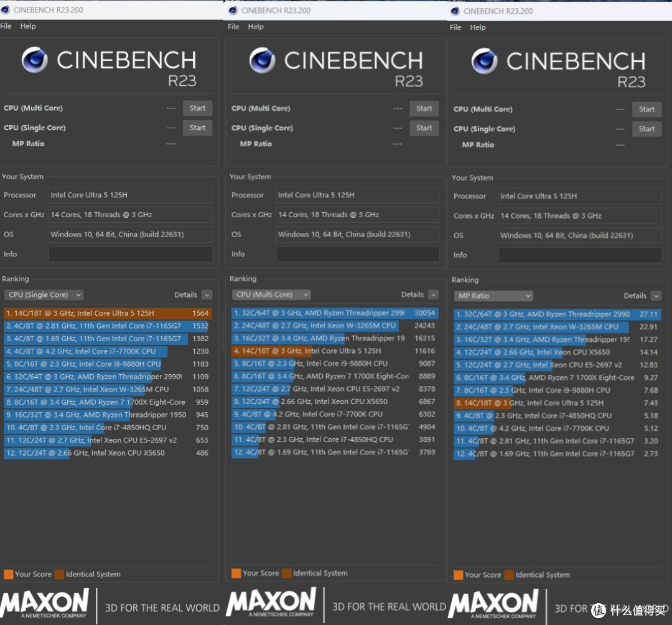Click the Info input field in left window
This screenshot has height=625, width=672.
pos(131,254)
